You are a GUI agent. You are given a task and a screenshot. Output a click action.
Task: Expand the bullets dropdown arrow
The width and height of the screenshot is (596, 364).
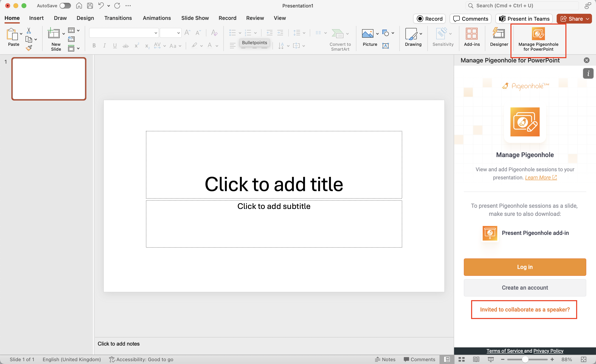[240, 33]
